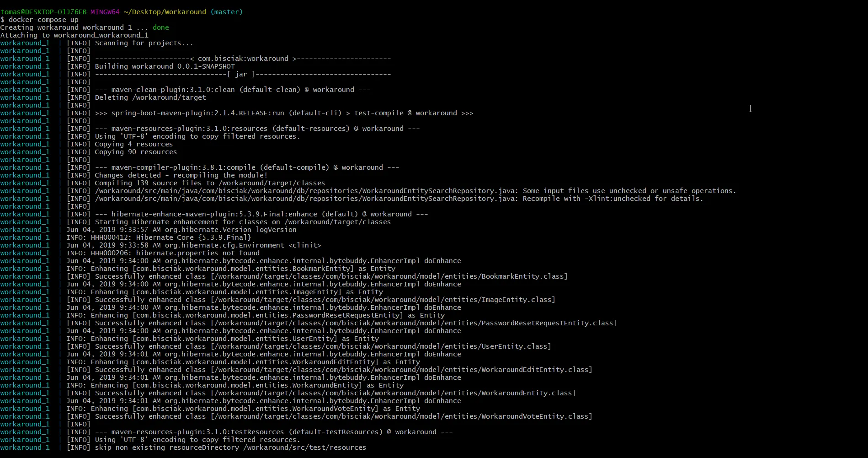Click the 'com.bisciak:workaround' header line
The height and width of the screenshot is (458, 868).
click(243, 59)
